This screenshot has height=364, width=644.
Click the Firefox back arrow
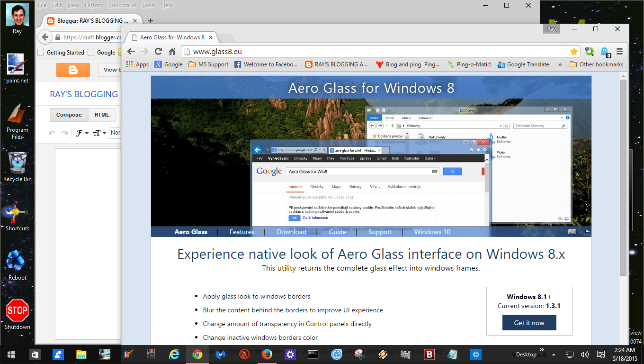[45, 37]
